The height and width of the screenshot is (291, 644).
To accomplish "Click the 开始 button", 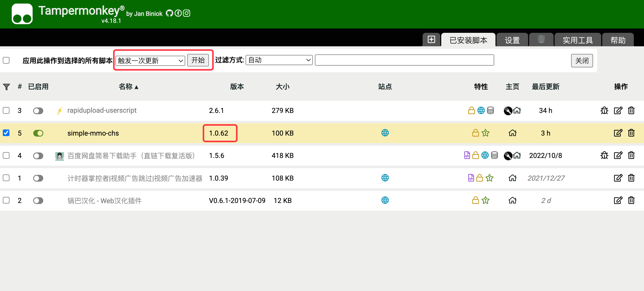I will [198, 60].
